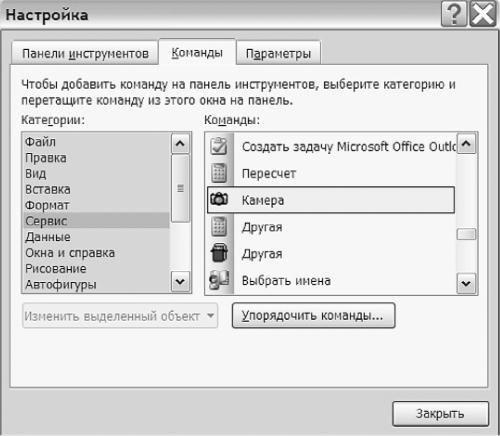The image size is (500, 436).
Task: Click the icon beside Выбрать имена
Action: tap(219, 280)
